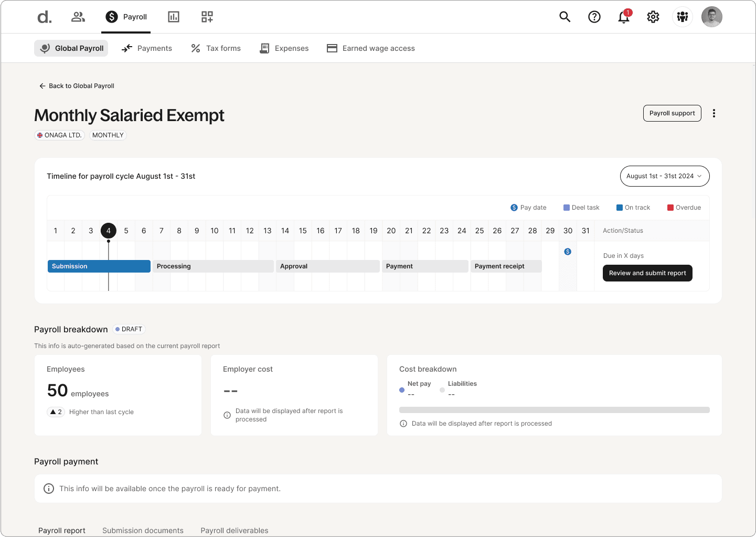Click the search icon
Image resolution: width=756 pixels, height=542 pixels.
coord(565,17)
